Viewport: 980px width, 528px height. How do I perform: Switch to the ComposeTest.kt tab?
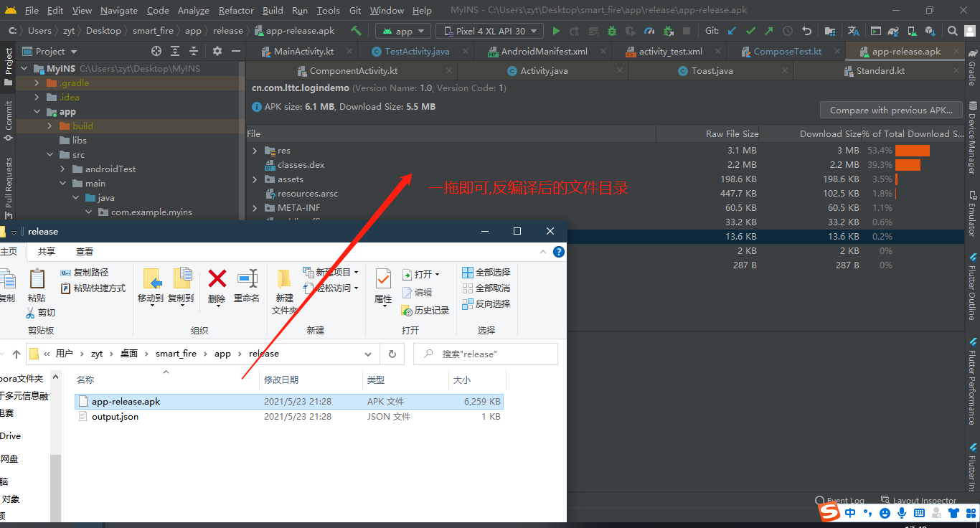click(787, 52)
